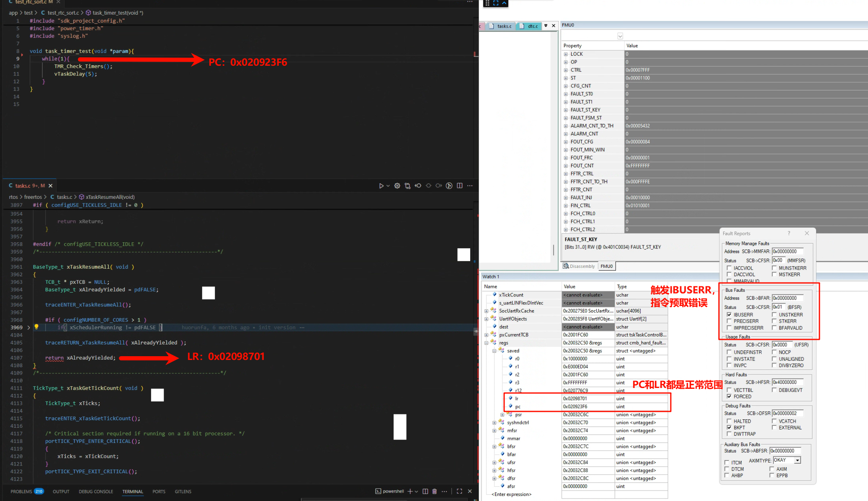Add a new terminal with plus icon
Image resolution: width=868 pixels, height=501 pixels.
(x=410, y=491)
